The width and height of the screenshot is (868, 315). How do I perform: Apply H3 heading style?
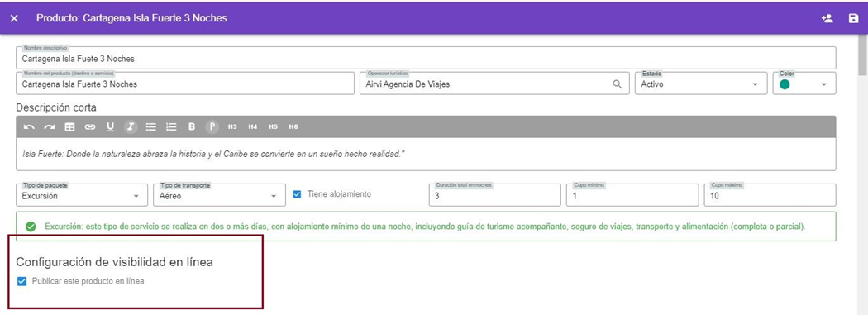232,126
